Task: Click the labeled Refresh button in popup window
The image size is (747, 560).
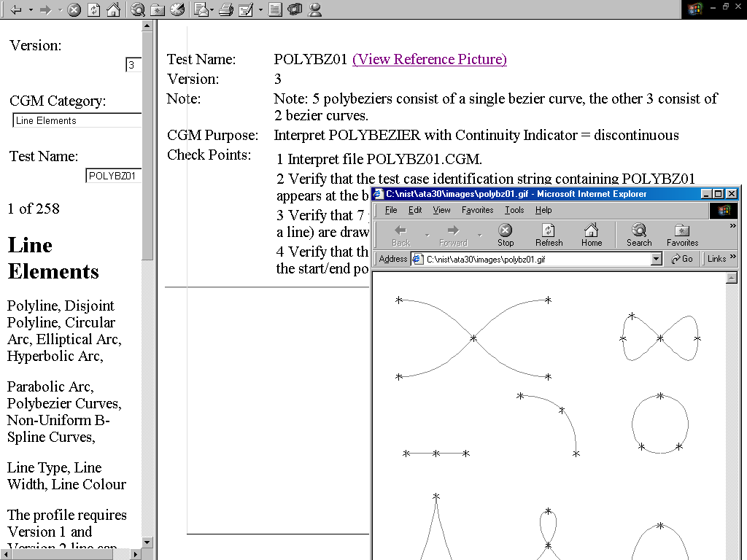Action: pos(549,235)
